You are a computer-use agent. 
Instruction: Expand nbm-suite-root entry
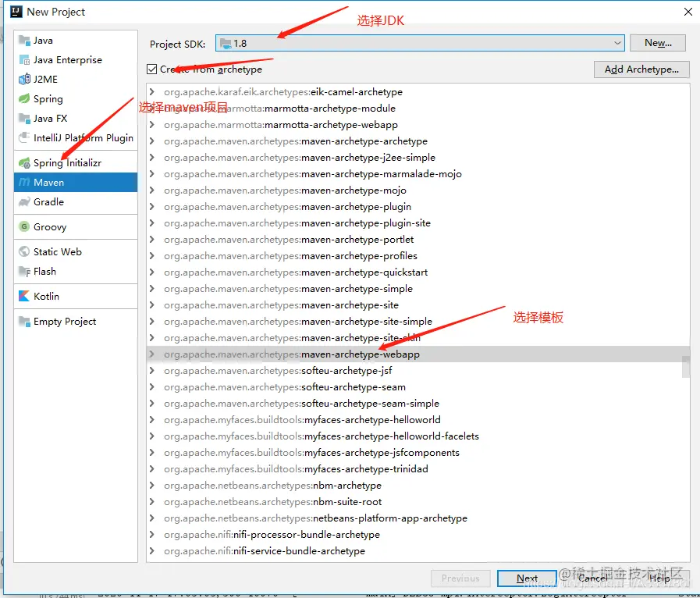152,502
